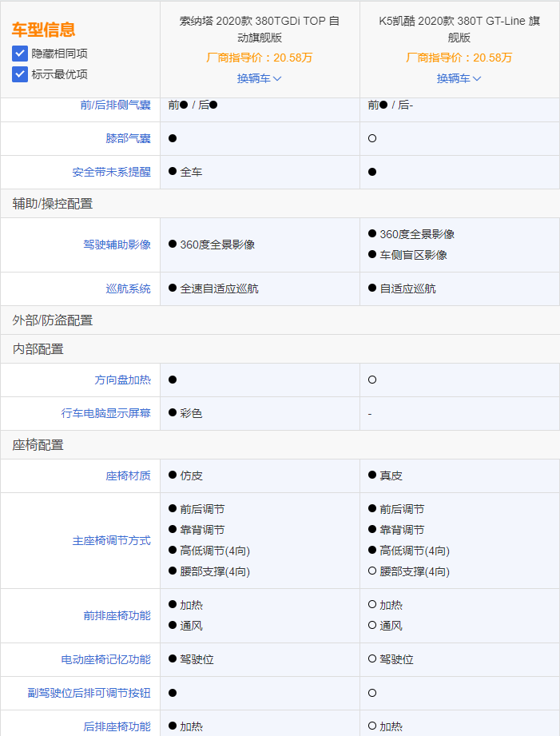The image size is (560, 736).
Task: Click K5凯酷's 靠背调节 entry
Action: (x=396, y=530)
